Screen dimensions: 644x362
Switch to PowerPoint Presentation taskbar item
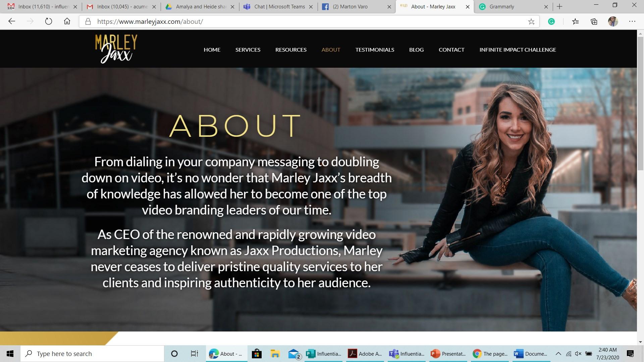coord(448,354)
